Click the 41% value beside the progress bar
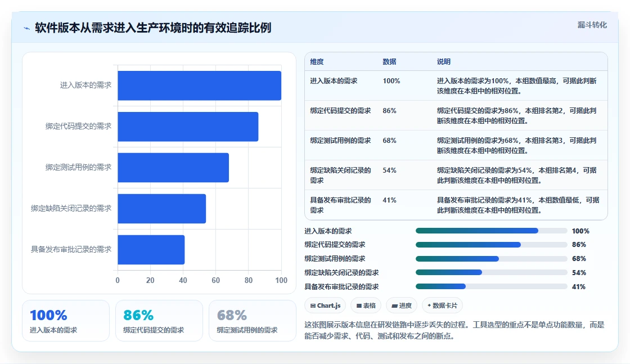This screenshot has height=364, width=630. pos(579,287)
